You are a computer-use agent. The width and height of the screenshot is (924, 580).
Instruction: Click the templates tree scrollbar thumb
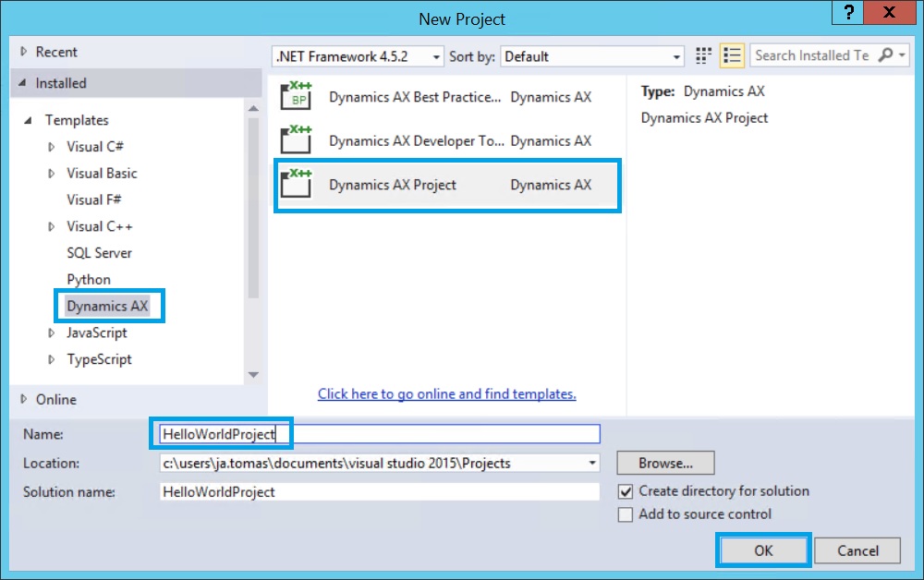coord(253,208)
